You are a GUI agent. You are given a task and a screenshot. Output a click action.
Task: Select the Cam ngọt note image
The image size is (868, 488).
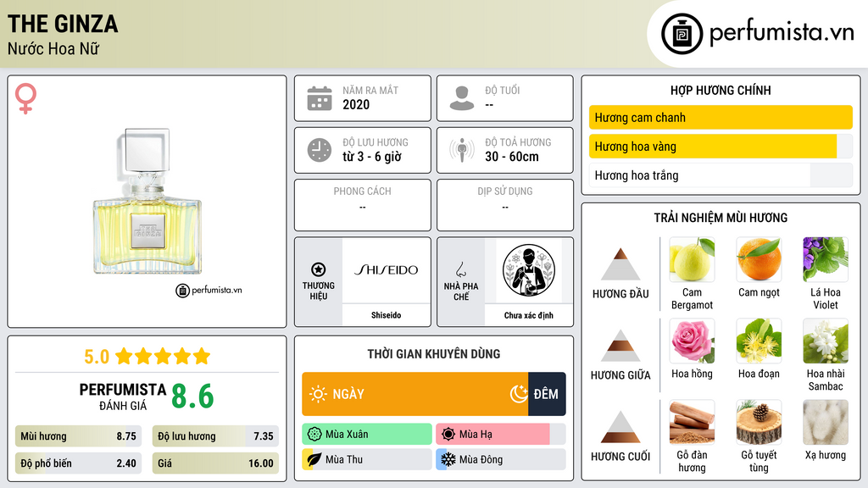coord(759,259)
